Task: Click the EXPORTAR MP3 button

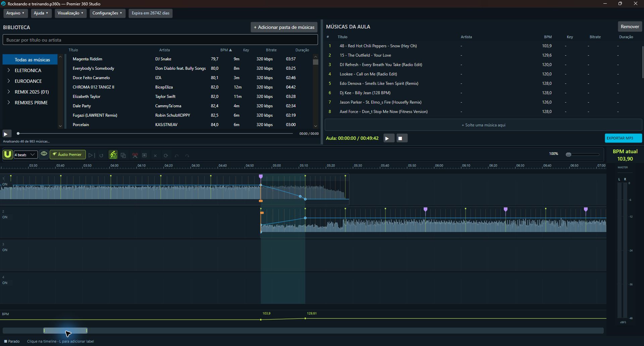Action: tap(623, 138)
